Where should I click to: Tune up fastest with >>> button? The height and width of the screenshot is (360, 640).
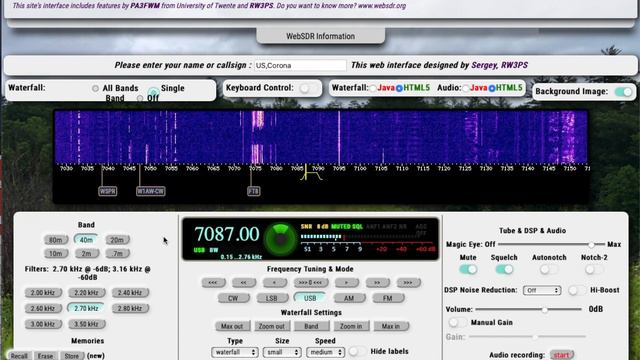(x=408, y=282)
